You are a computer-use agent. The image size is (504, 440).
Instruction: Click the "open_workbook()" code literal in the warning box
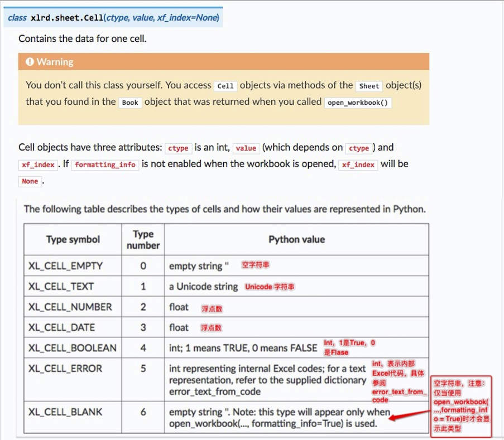point(358,103)
